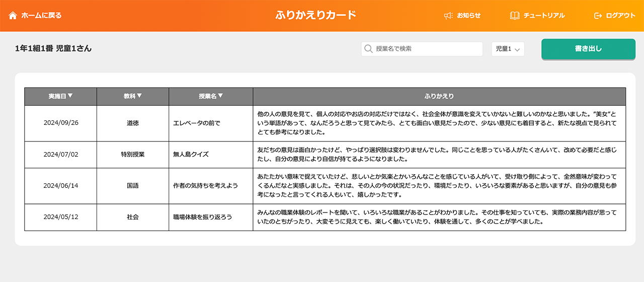The height and width of the screenshot is (282, 644).
Task: Click the ログアウト text link
Action: (x=620, y=16)
